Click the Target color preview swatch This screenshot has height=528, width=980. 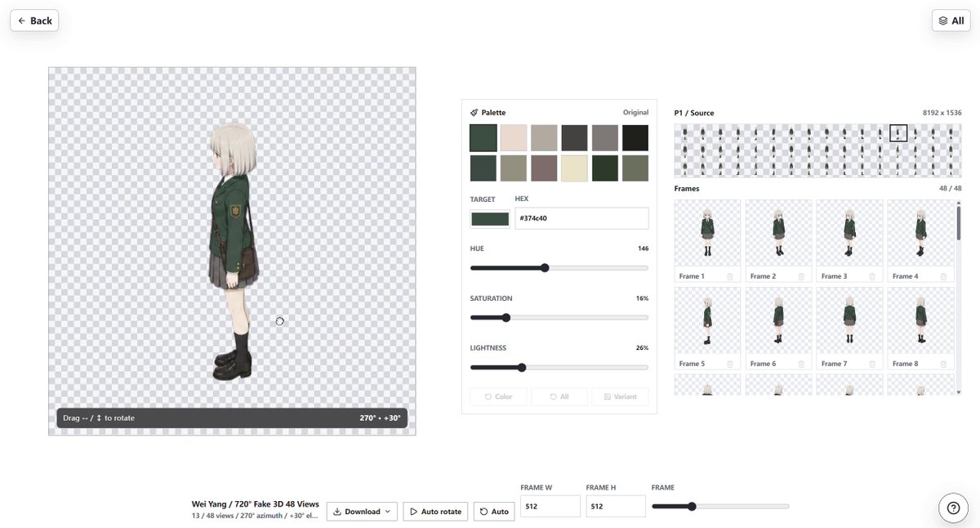tap(490, 219)
